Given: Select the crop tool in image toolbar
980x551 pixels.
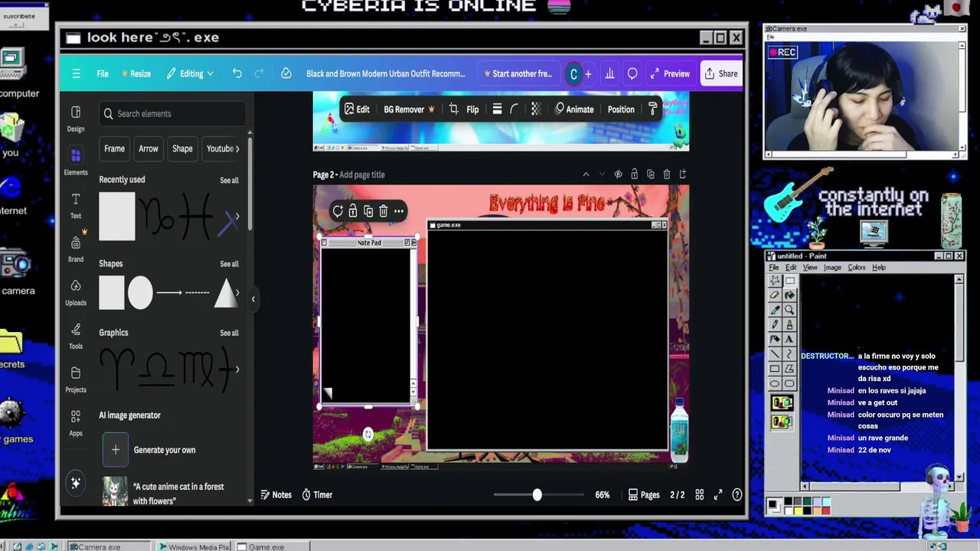Looking at the screenshot, I should 453,109.
